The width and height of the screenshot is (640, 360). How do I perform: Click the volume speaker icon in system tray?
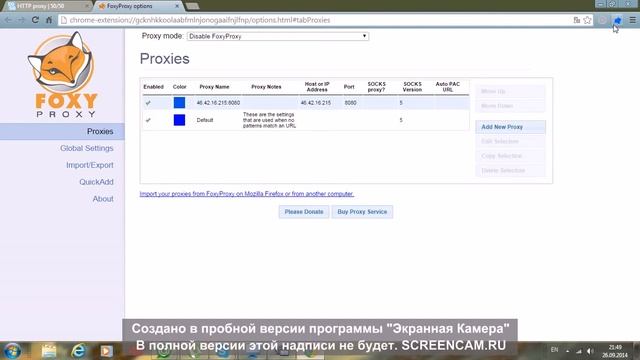(590, 351)
